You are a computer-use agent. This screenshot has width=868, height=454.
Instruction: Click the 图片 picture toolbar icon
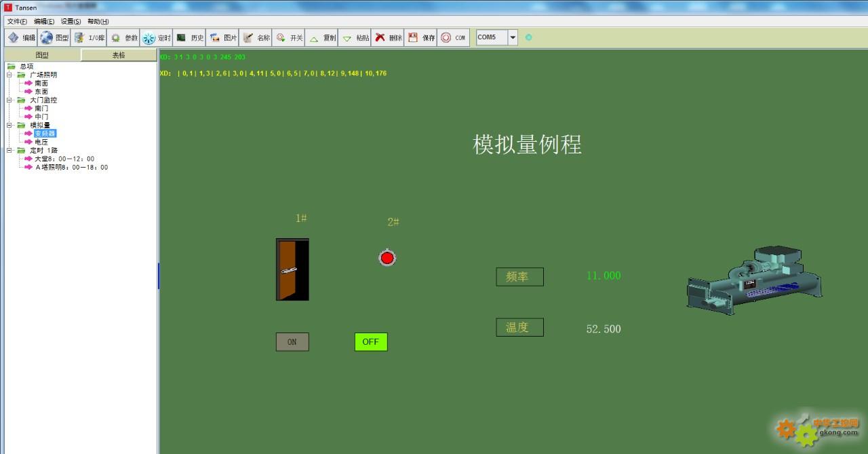[x=214, y=38]
